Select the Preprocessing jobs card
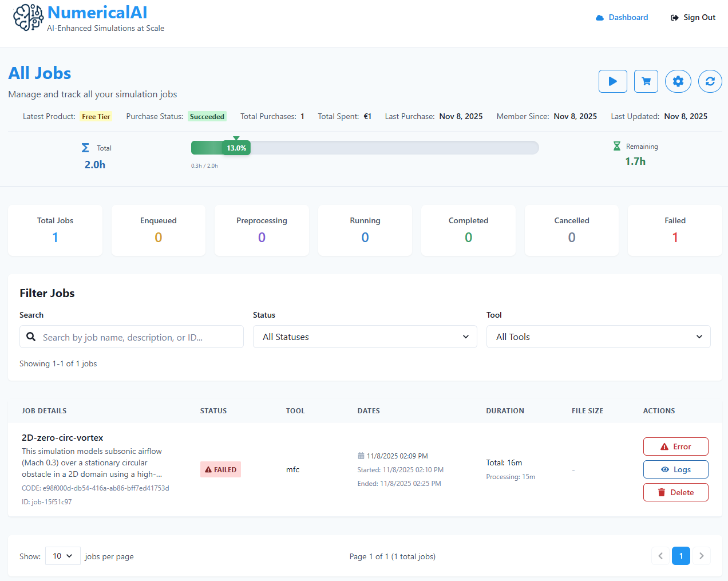 click(262, 230)
